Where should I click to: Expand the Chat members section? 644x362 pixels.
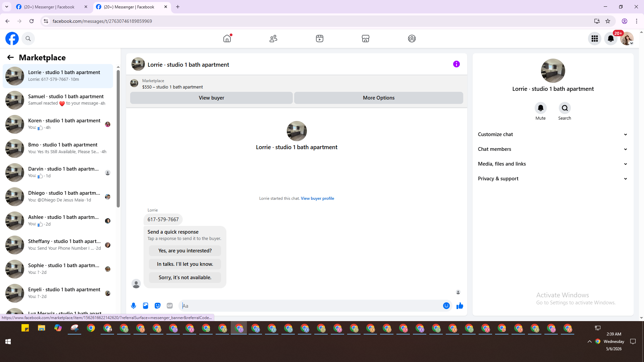coord(553,149)
